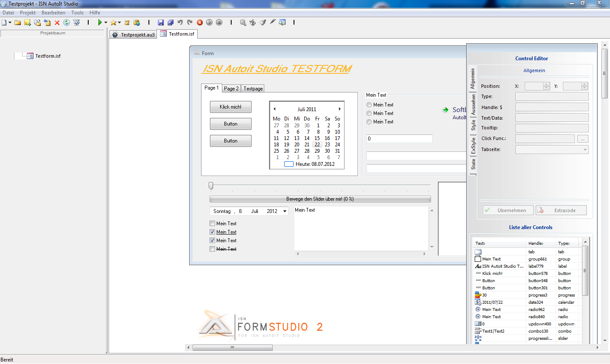Uncheck the underlined Mein Text checkbox
Image resolution: width=610 pixels, height=364 pixels.
tap(213, 232)
